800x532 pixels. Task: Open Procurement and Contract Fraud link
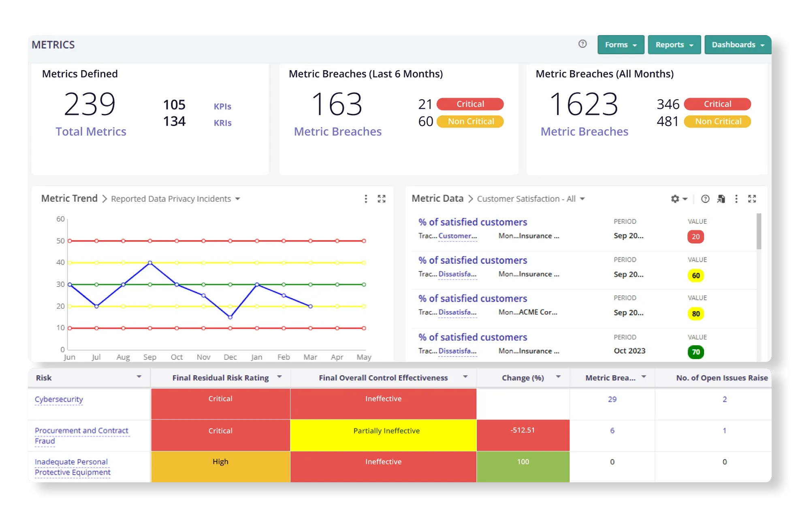(81, 431)
